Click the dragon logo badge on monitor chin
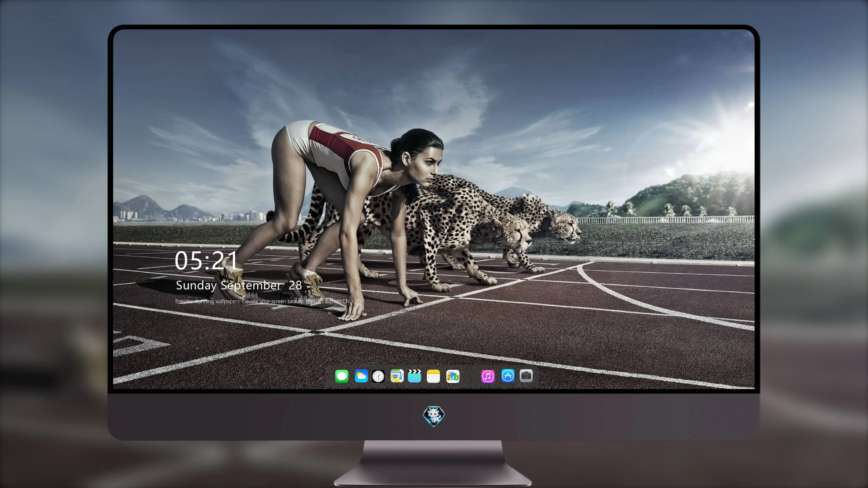 pos(434,416)
